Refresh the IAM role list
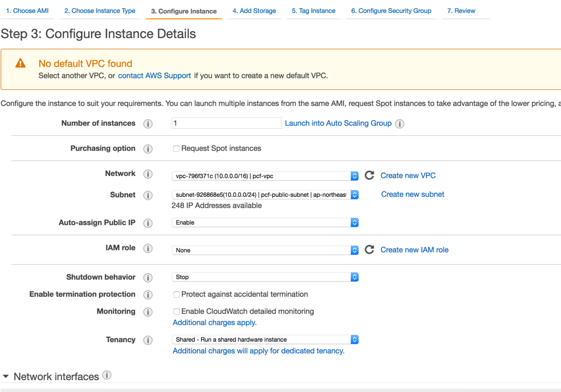This screenshot has height=392, width=561. pyautogui.click(x=369, y=250)
